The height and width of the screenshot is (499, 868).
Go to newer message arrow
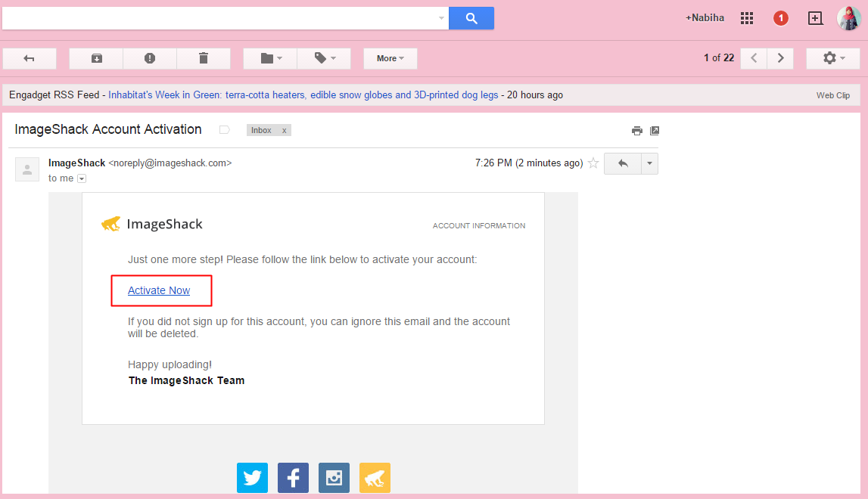(754, 58)
